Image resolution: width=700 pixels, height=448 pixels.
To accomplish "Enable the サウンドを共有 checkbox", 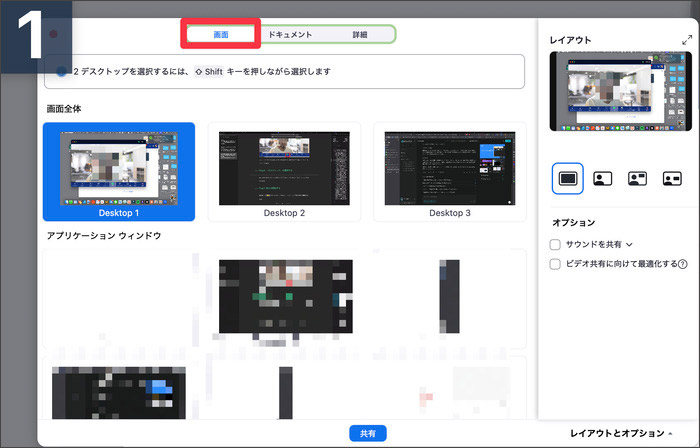I will pos(555,245).
